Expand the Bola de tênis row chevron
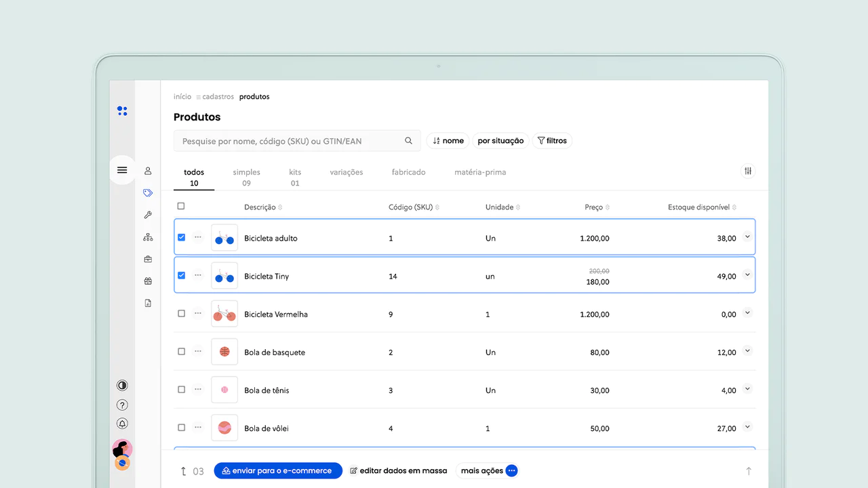 (x=747, y=388)
